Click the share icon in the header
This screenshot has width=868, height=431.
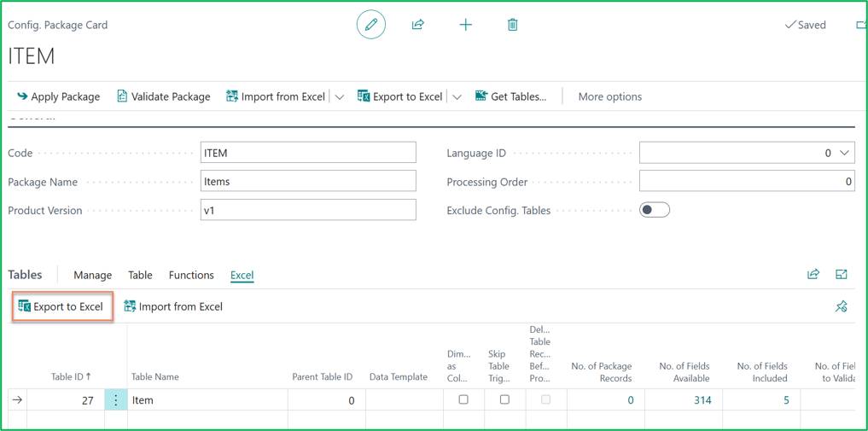pyautogui.click(x=418, y=25)
